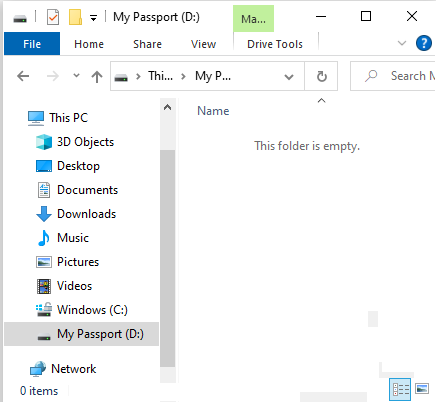437x402 pixels.
Task: Click the Properties icon in quick access toolbar
Action: (53, 17)
